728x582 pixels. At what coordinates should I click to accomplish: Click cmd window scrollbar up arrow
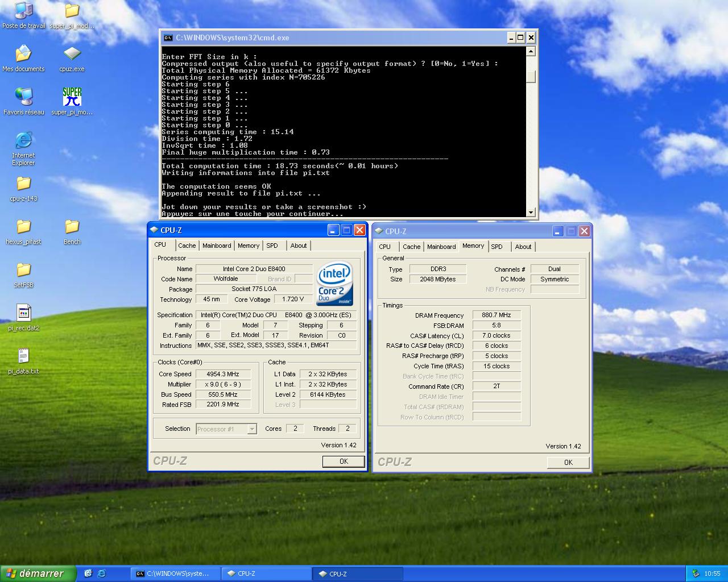531,52
